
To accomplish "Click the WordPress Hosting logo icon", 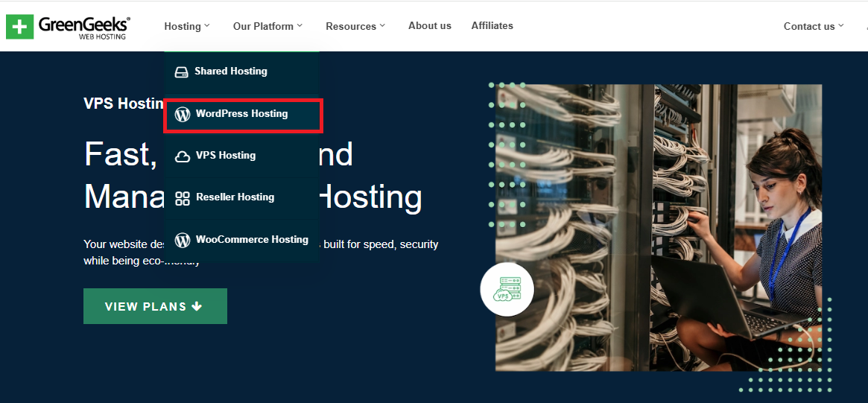I will pyautogui.click(x=182, y=114).
